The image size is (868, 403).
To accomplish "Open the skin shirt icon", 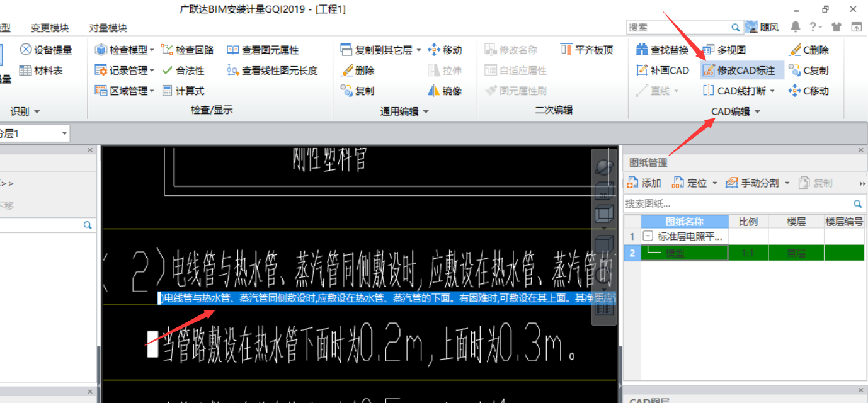I will tap(836, 27).
